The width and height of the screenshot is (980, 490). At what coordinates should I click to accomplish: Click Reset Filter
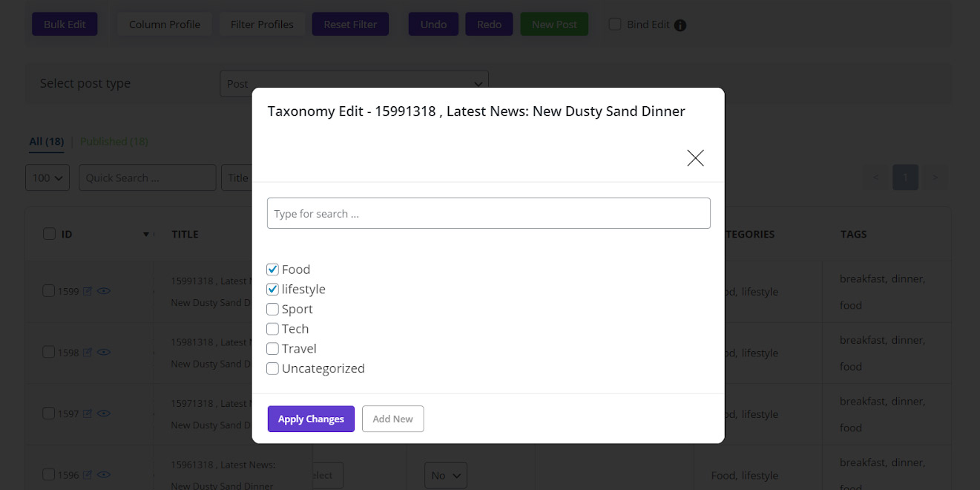[351, 24]
